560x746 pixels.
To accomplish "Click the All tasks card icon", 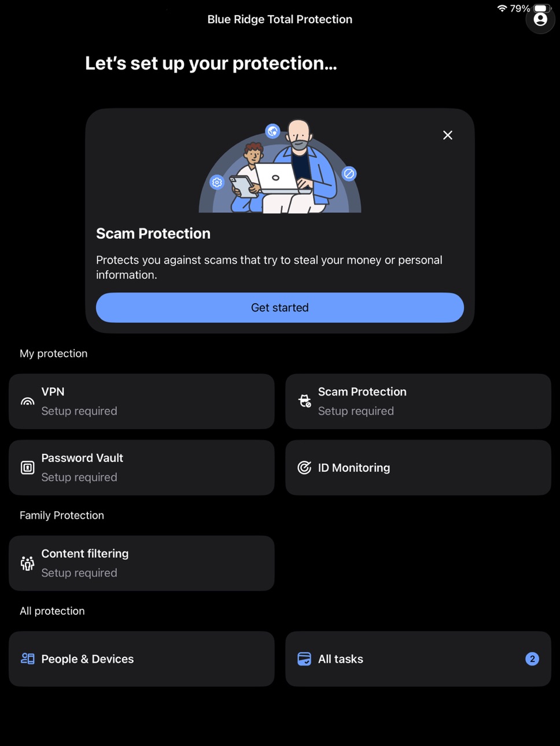I will pyautogui.click(x=304, y=659).
